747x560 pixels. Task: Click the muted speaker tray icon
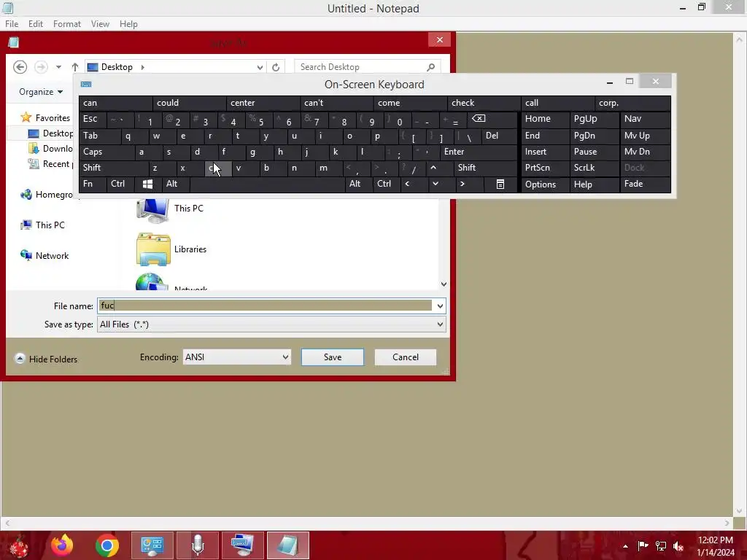[x=678, y=546]
